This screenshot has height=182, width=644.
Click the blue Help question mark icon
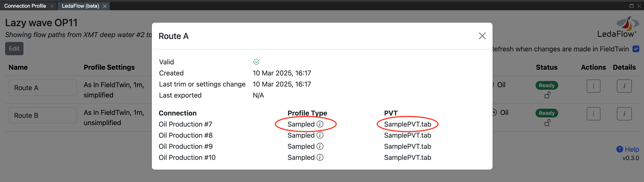619,149
